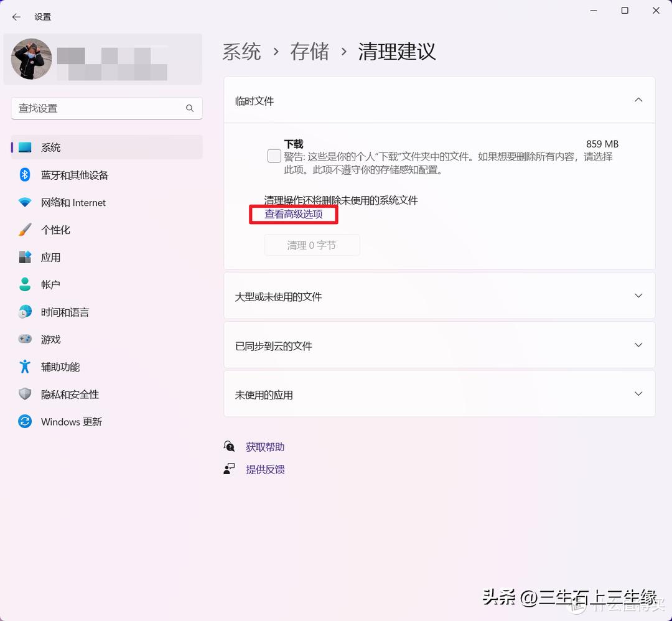Collapse the 临时文件 section
Image resolution: width=672 pixels, height=621 pixels.
638,100
